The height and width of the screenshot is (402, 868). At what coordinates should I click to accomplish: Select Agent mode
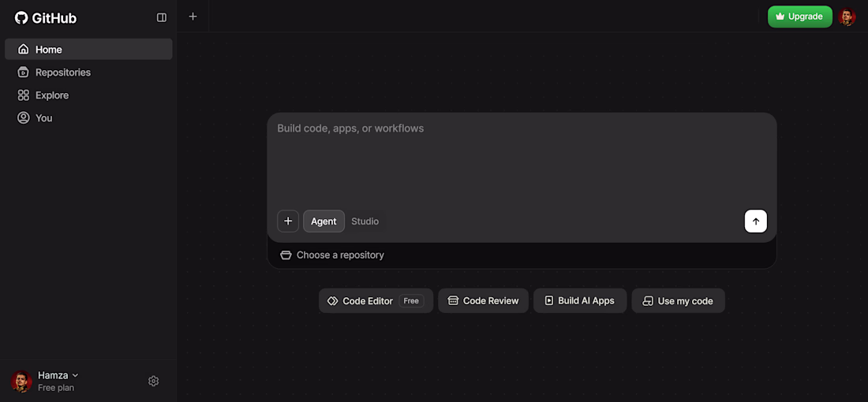tap(324, 221)
